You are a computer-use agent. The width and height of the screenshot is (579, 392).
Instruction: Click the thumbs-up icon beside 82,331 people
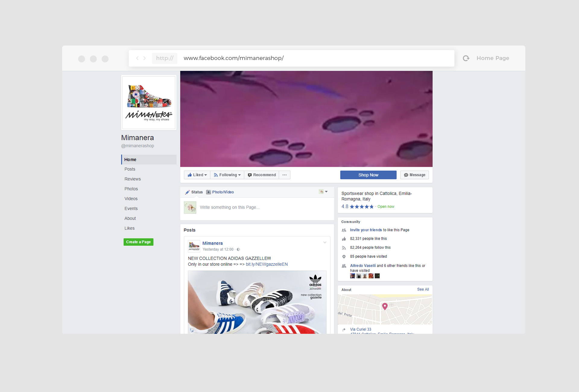(344, 239)
